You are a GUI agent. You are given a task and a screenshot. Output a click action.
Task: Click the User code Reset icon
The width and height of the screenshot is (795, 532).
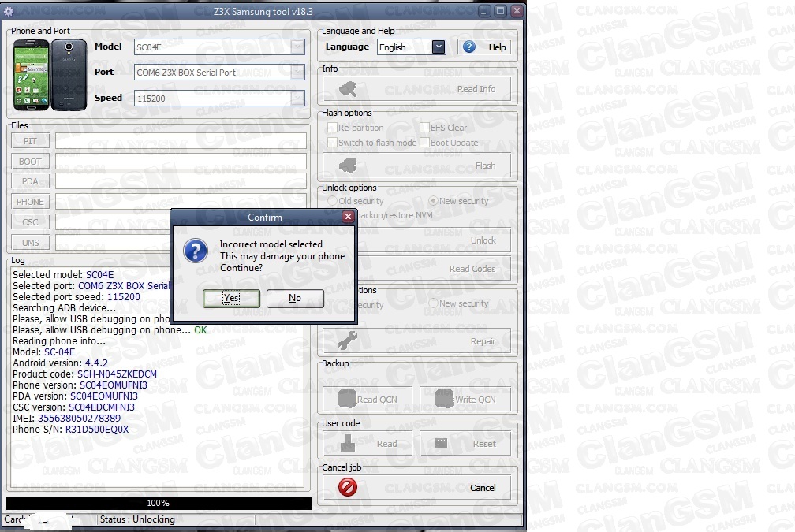click(x=441, y=443)
